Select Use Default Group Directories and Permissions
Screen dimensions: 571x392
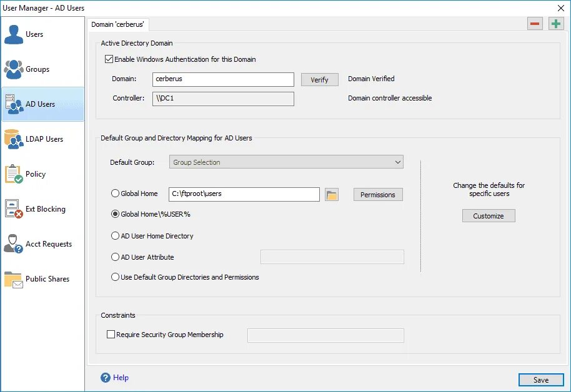point(115,277)
